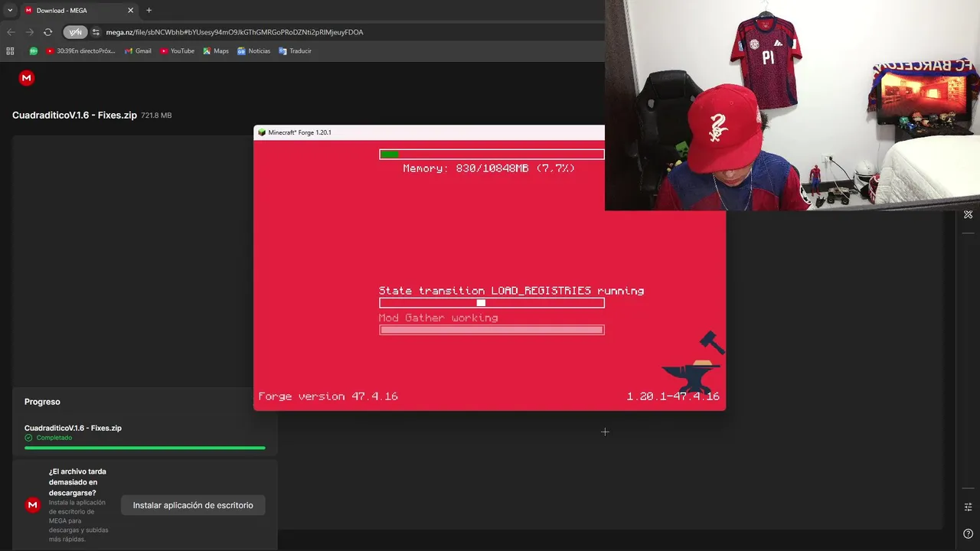Click the CuadraditicoV.1.6 - Fixes.zip title
980x551 pixels.
(74, 116)
